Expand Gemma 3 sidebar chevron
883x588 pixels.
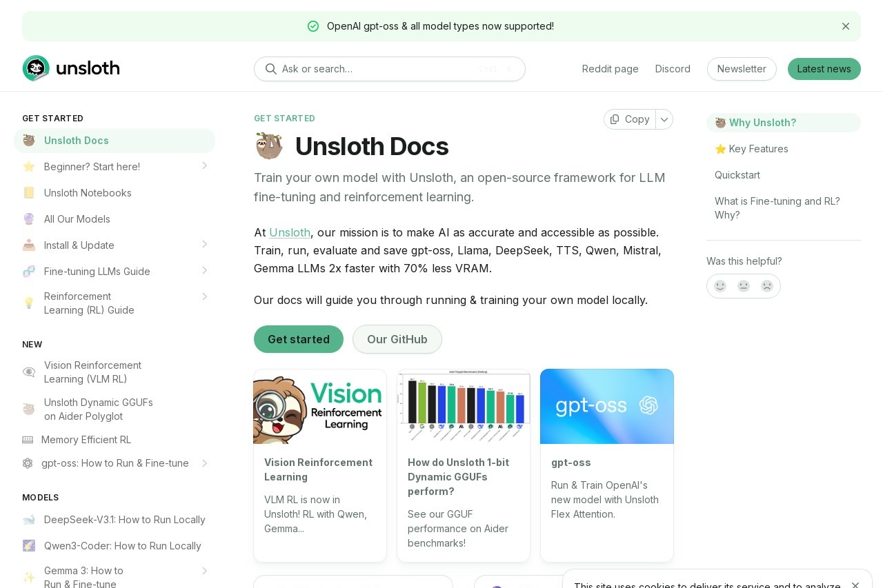pos(204,571)
